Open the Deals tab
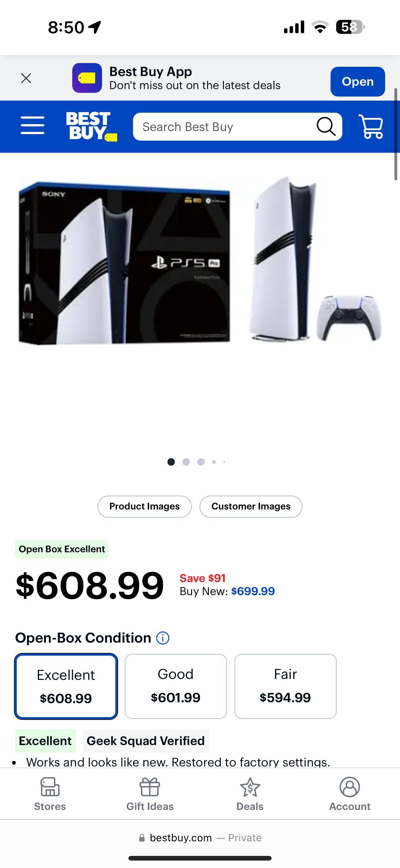The height and width of the screenshot is (868, 400). point(250,794)
